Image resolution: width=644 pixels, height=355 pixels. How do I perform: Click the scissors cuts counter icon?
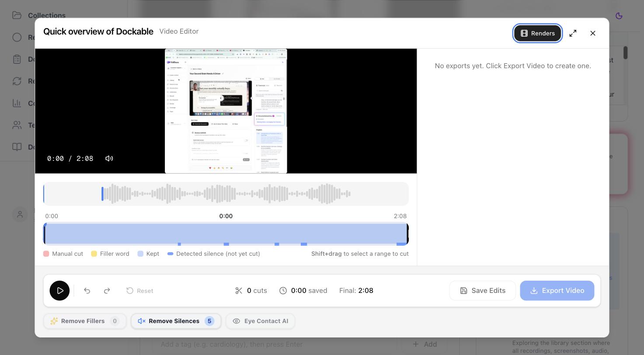click(x=239, y=291)
